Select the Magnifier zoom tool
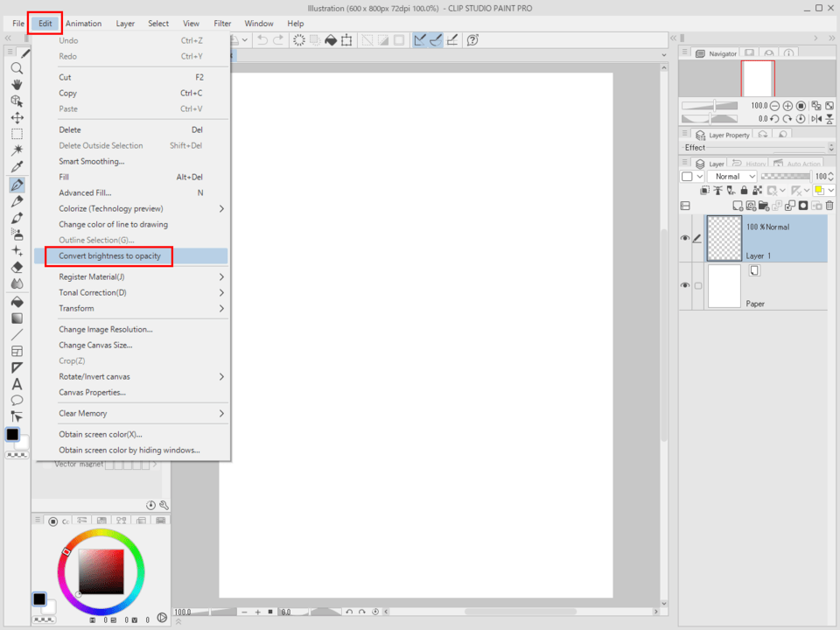Image resolution: width=840 pixels, height=630 pixels. click(17, 68)
